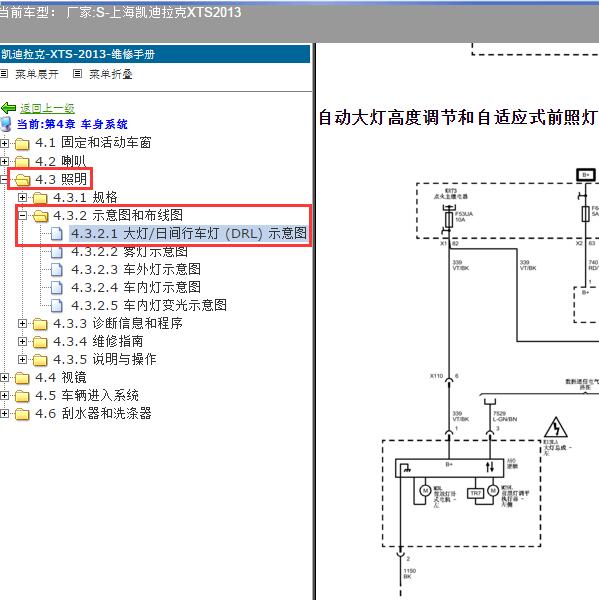
Task: Click the high-voltage warning triangle symbol
Action: (x=556, y=427)
